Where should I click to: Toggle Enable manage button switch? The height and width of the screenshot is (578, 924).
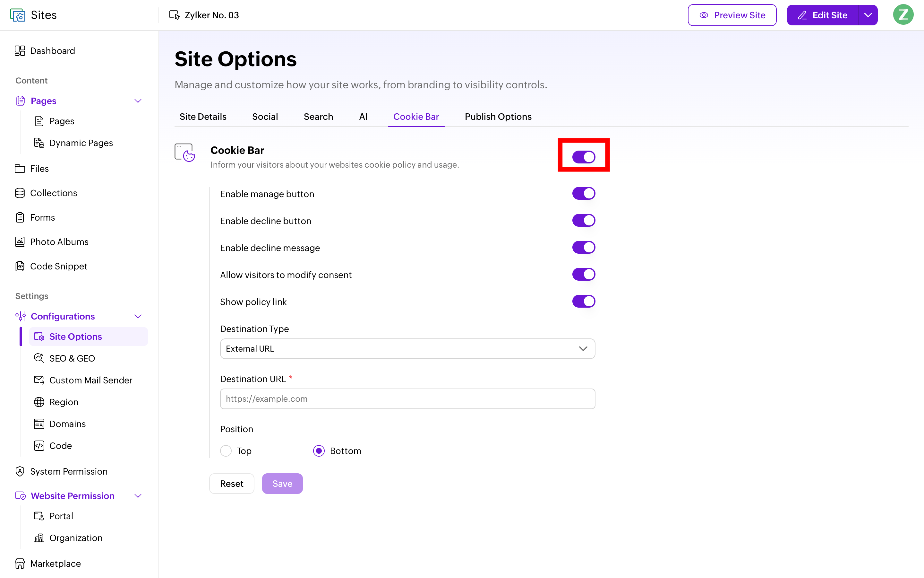(x=583, y=193)
